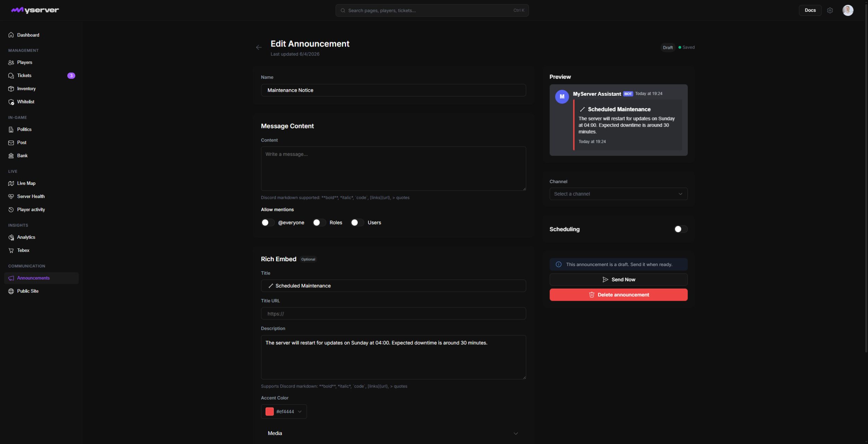Click the Draft status badge
The image size is (868, 444).
pyautogui.click(x=668, y=48)
